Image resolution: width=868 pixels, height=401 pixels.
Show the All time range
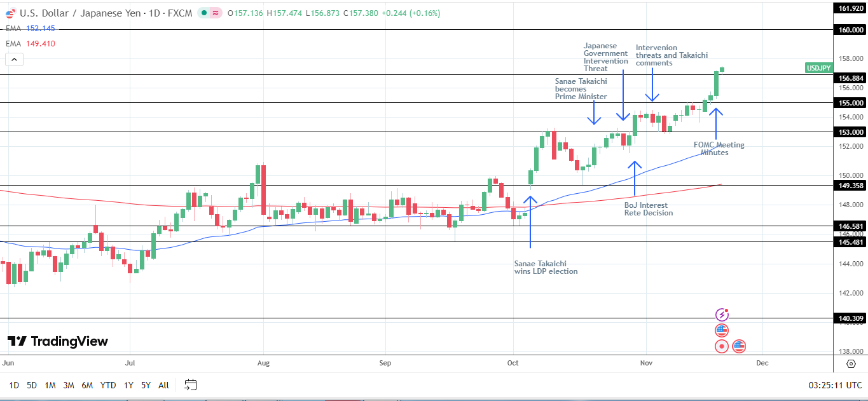pyautogui.click(x=163, y=385)
